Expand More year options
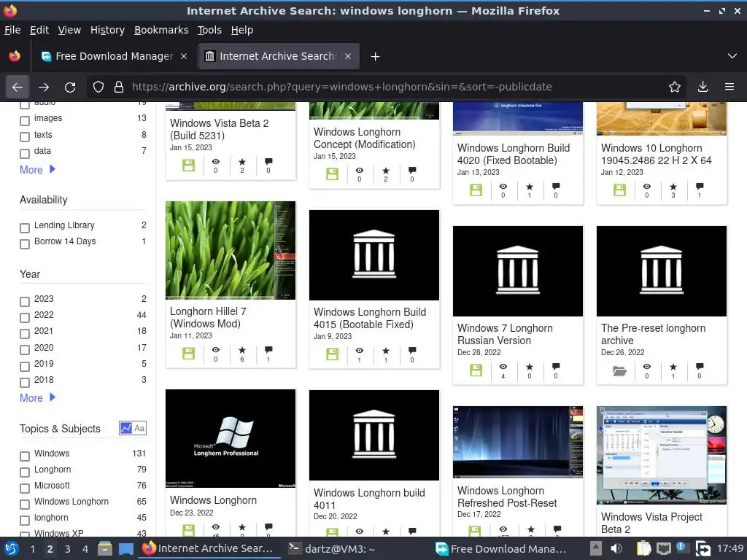Screen dimensions: 747x560 38,397
